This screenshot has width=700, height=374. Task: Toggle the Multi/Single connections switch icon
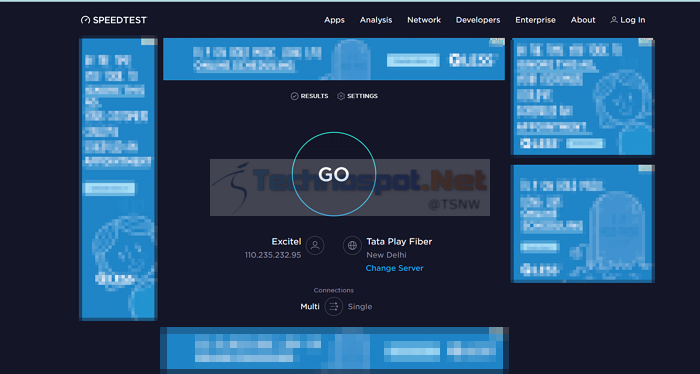333,307
